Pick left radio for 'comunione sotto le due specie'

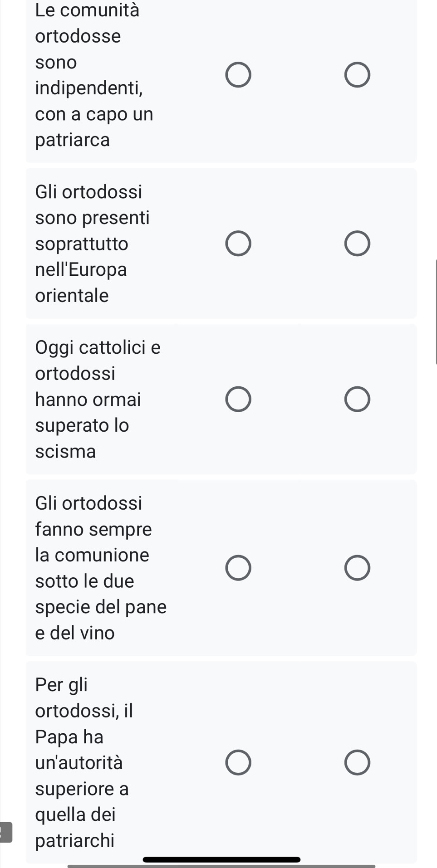pos(238,568)
